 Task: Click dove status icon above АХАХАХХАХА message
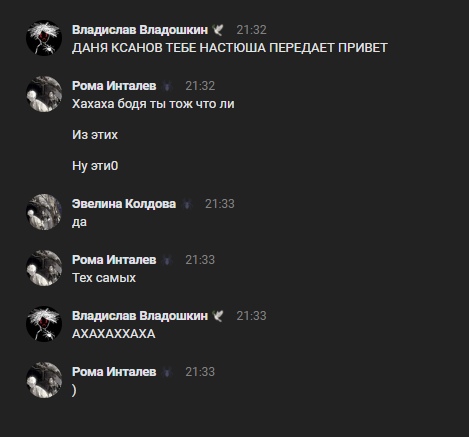(x=218, y=316)
